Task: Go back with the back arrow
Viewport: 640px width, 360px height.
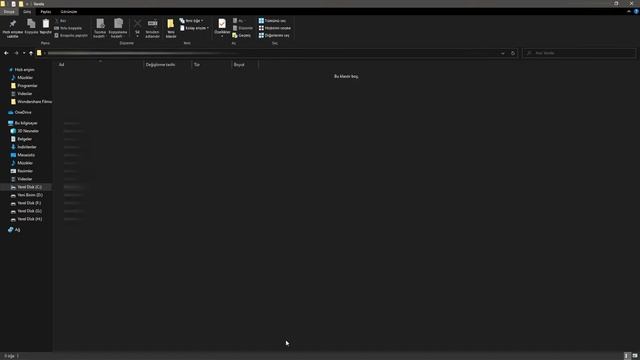Action: coord(6,53)
